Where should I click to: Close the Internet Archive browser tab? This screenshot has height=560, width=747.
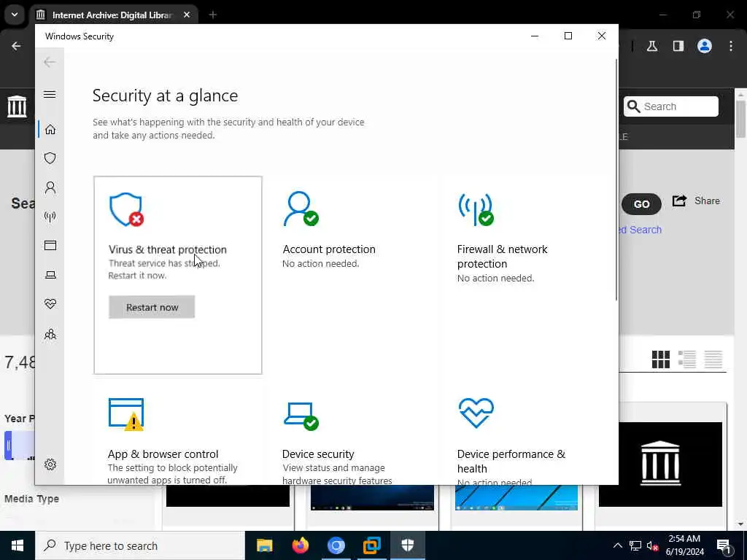tap(187, 15)
